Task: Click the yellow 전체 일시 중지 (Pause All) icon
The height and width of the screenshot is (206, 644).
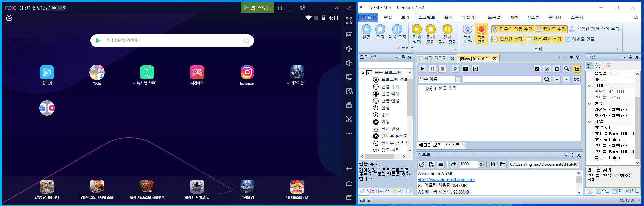Action: tap(447, 29)
